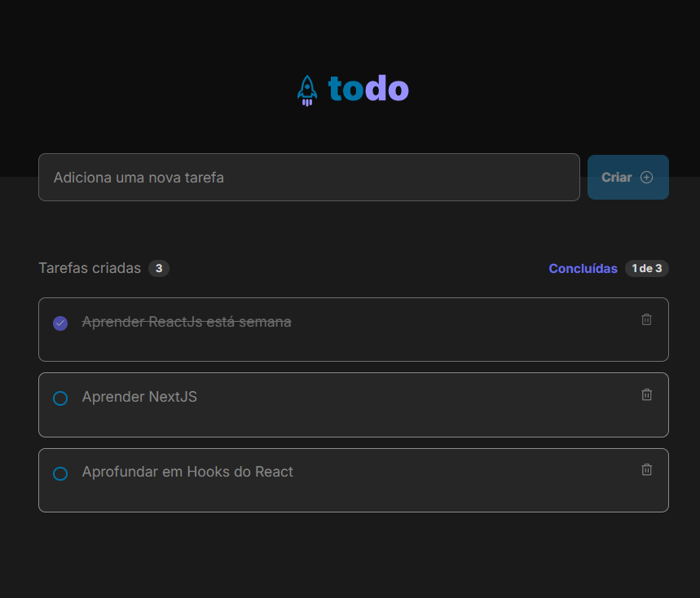The height and width of the screenshot is (598, 700).
Task: Click the strikethrough text 'Aprender ReactJs está semana'
Action: point(187,322)
